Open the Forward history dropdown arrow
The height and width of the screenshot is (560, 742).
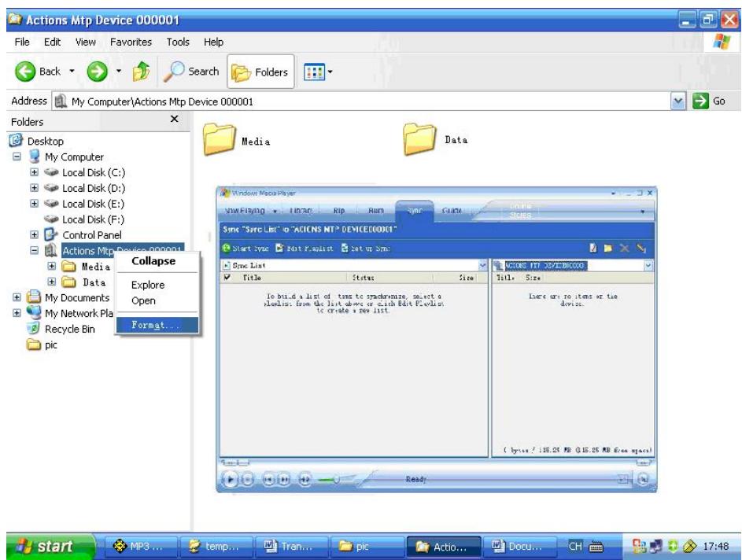[x=119, y=72]
